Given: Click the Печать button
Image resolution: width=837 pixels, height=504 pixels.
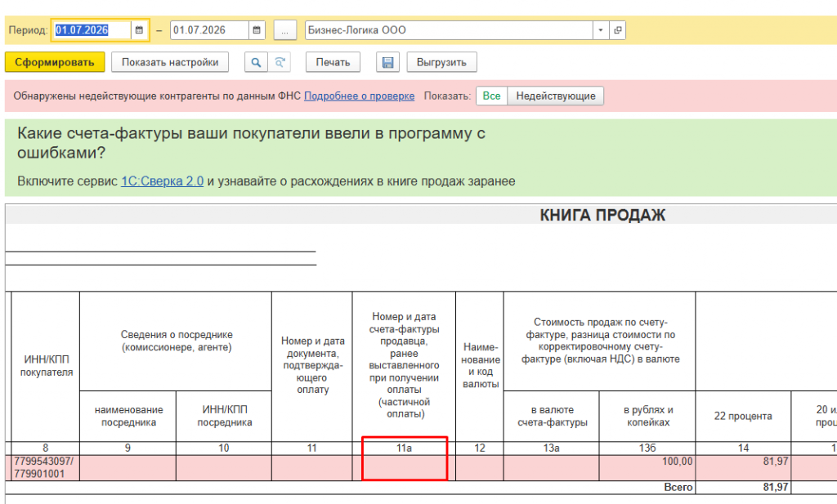Looking at the screenshot, I should coord(333,62).
